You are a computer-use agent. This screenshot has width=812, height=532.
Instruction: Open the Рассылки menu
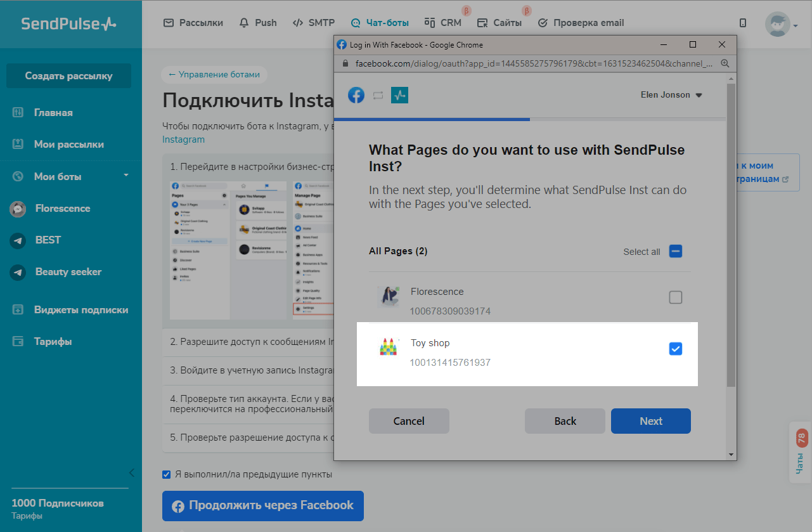coord(201,23)
